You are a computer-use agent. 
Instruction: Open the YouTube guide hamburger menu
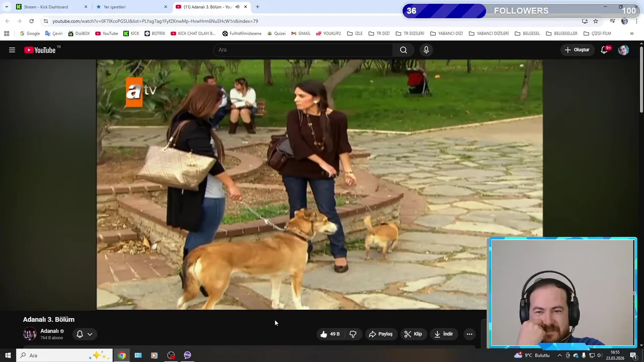[x=12, y=50]
